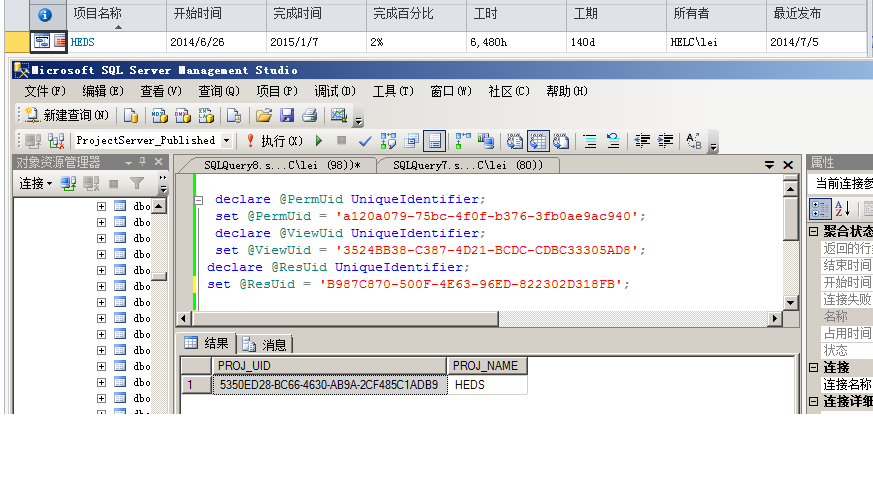Open the 文件(F) menu
Viewport: 873px width, 503px height.
[45, 91]
